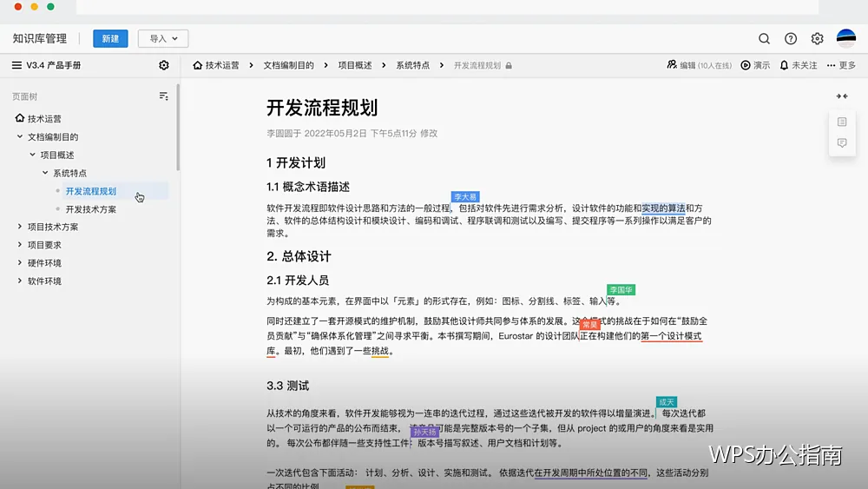Click the red macOS close button
Screen dimensions: 868x489
[18, 7]
